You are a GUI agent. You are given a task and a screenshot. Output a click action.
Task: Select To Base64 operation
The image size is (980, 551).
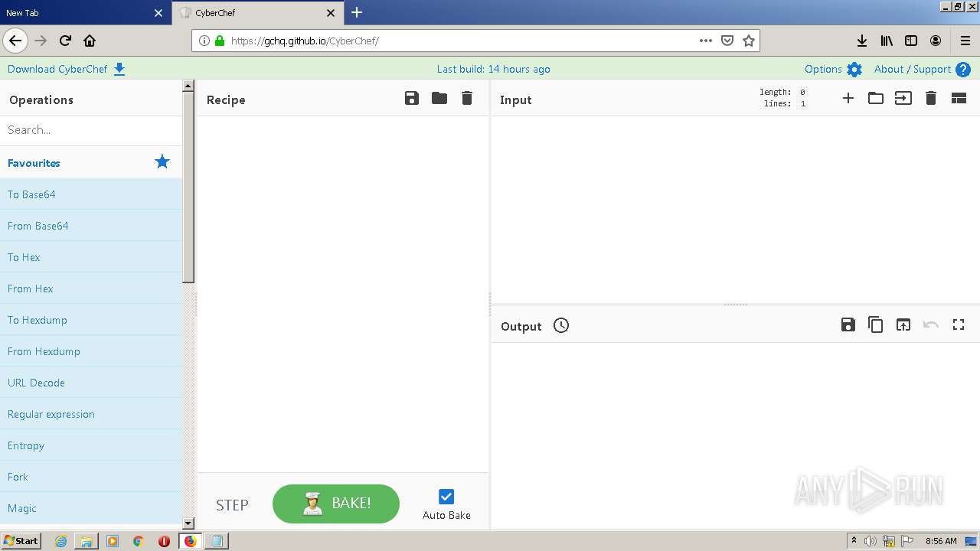click(91, 194)
